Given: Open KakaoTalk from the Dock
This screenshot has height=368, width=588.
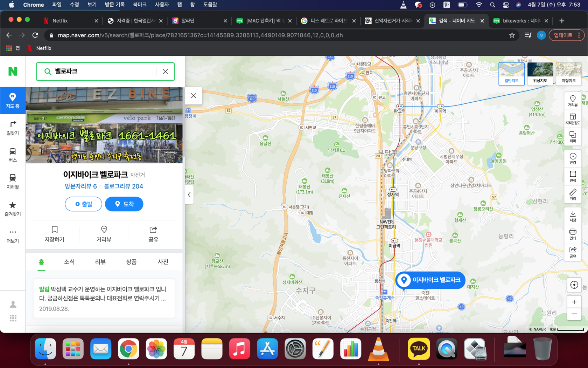Looking at the screenshot, I should pyautogui.click(x=419, y=349).
